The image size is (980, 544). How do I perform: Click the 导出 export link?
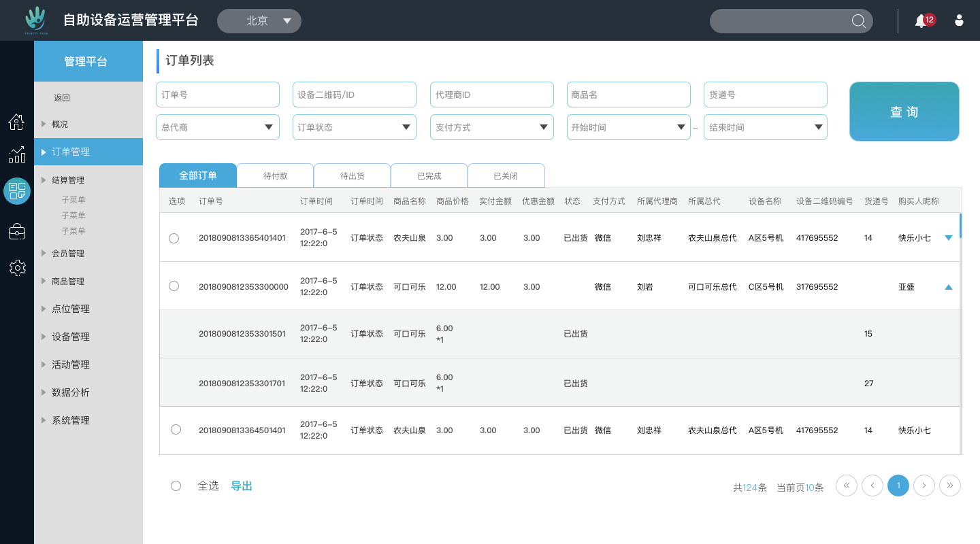point(242,486)
